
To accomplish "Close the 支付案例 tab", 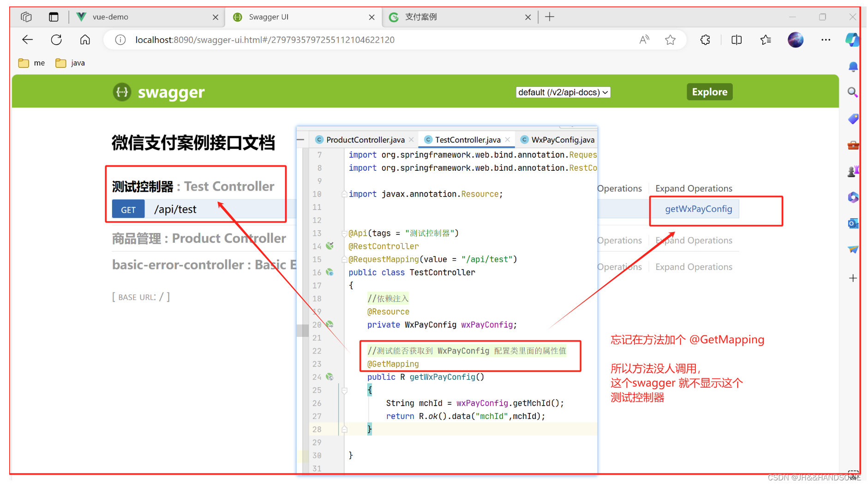I will coord(528,17).
